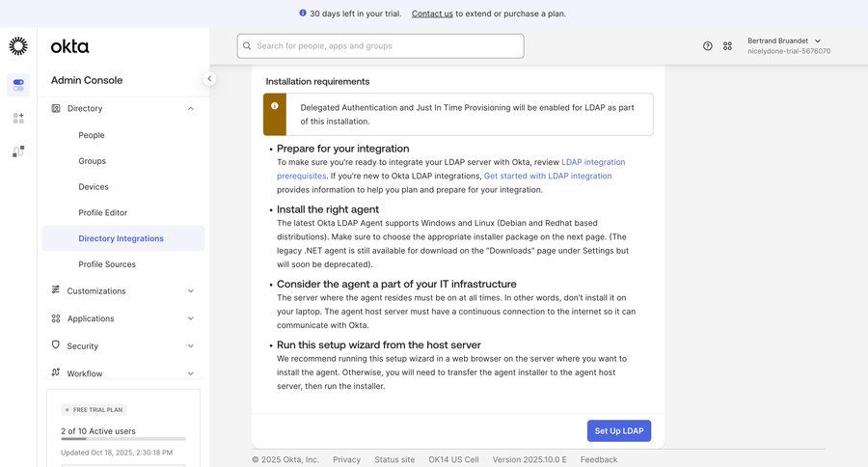Click the Applications grid icon in sidebar
Screen dimensions: 868x467
click(x=56, y=318)
